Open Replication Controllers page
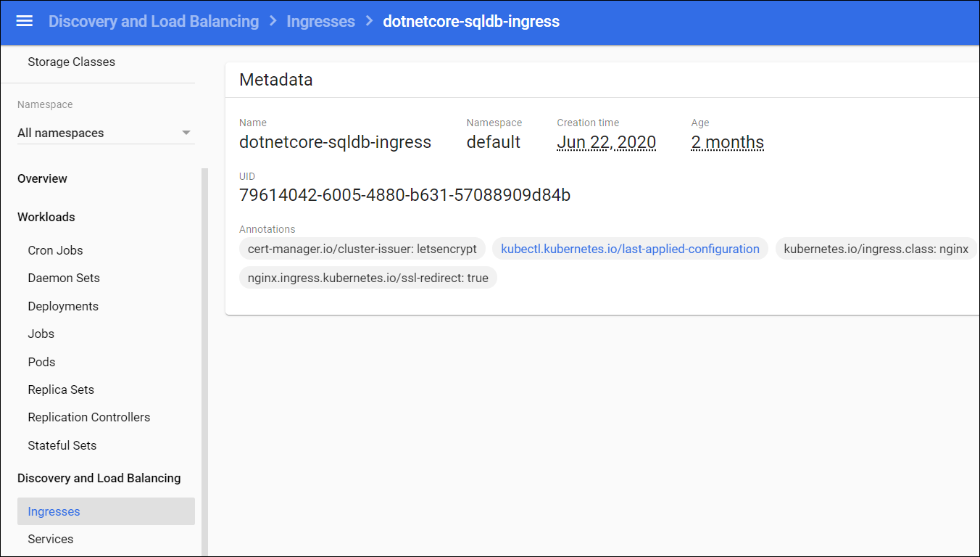Viewport: 980px width, 557px height. click(89, 417)
